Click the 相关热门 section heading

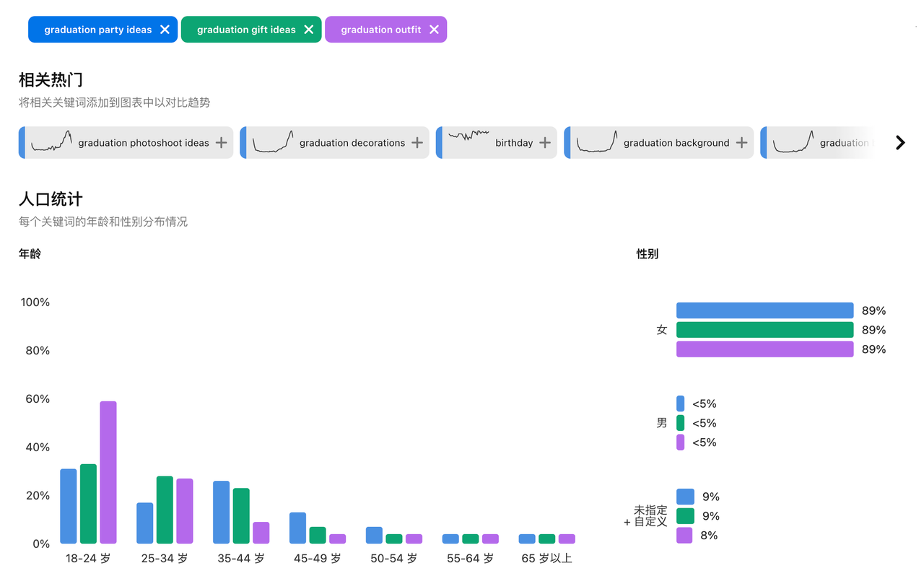tap(49, 79)
